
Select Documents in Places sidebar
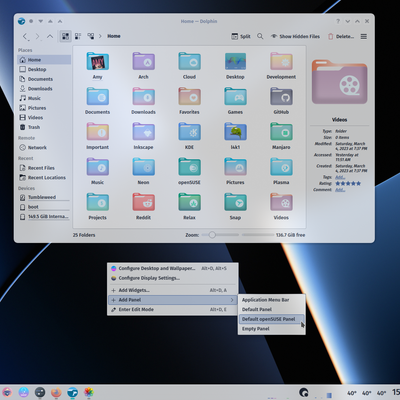click(x=44, y=79)
